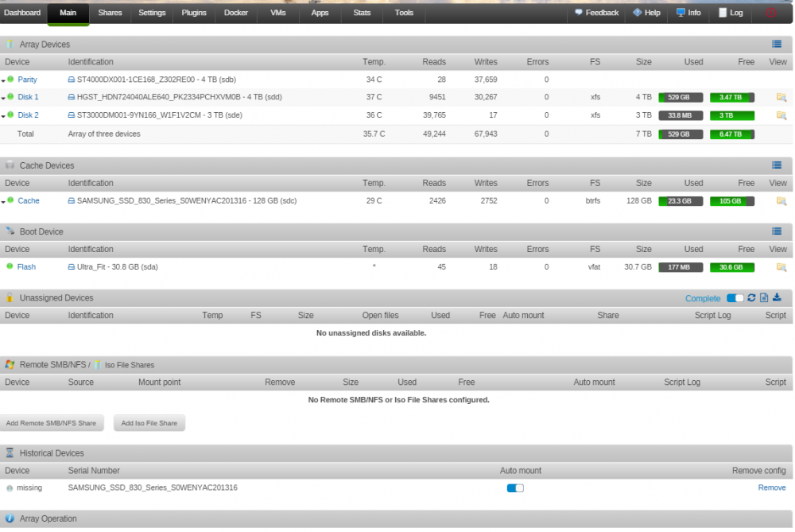Go to the Plugins tab
This screenshot has height=532, width=795.
tap(194, 13)
